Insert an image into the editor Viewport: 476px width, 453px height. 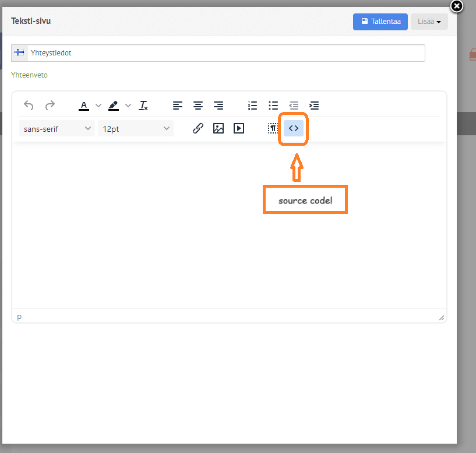coord(218,128)
